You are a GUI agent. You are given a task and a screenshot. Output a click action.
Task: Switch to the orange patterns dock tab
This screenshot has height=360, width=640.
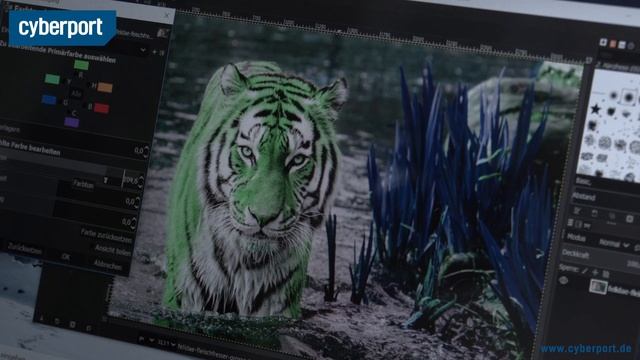[x=613, y=44]
